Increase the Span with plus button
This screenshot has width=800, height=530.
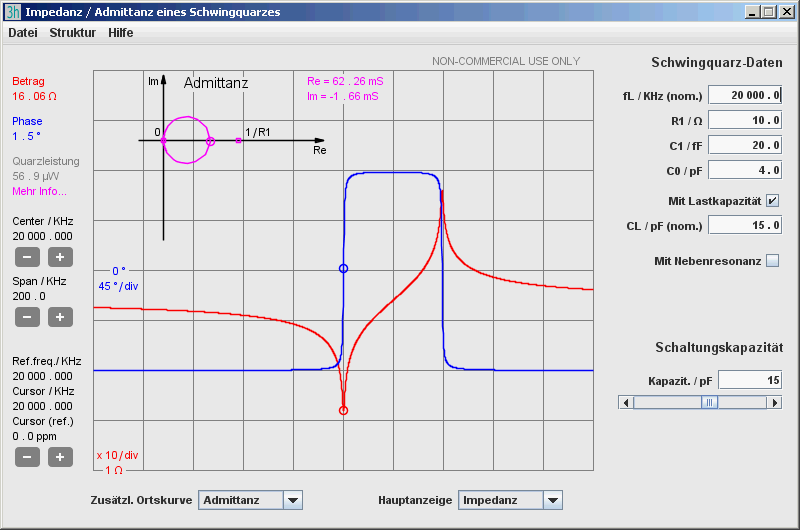60,317
